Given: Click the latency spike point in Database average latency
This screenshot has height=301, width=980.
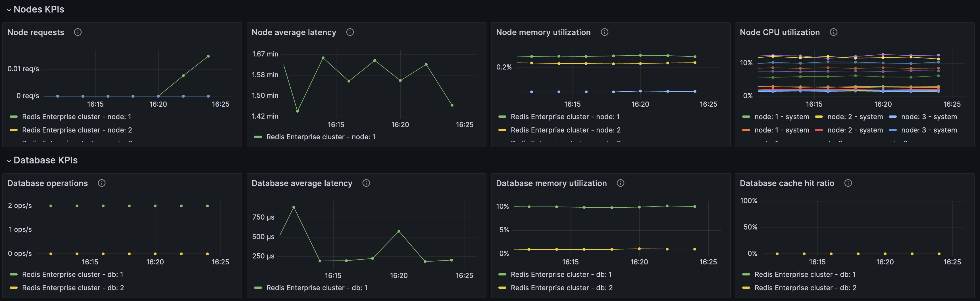Looking at the screenshot, I should (294, 207).
